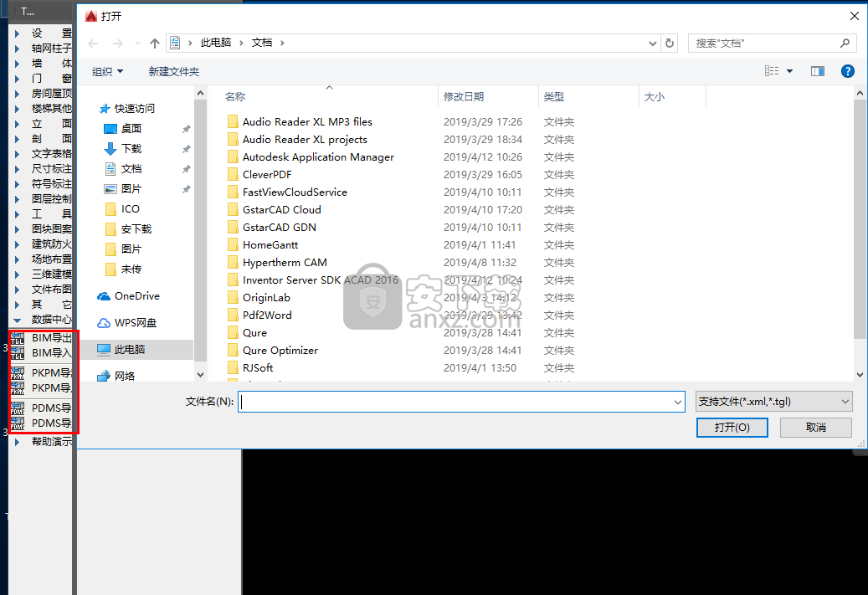Click the BIM导出 icon in the left panel
The width and height of the screenshot is (868, 595).
click(18, 337)
